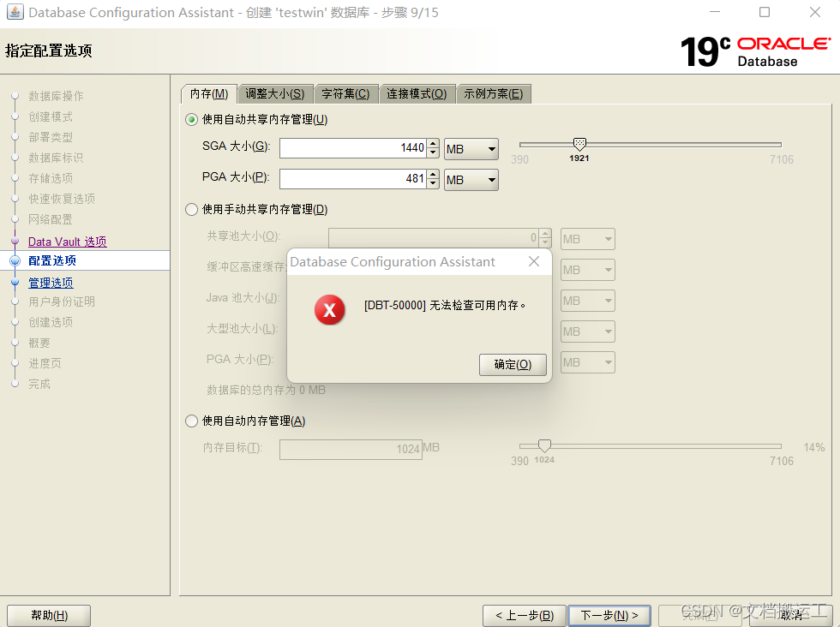Open the Java 池大小 unit MB dropdown

coord(588,301)
